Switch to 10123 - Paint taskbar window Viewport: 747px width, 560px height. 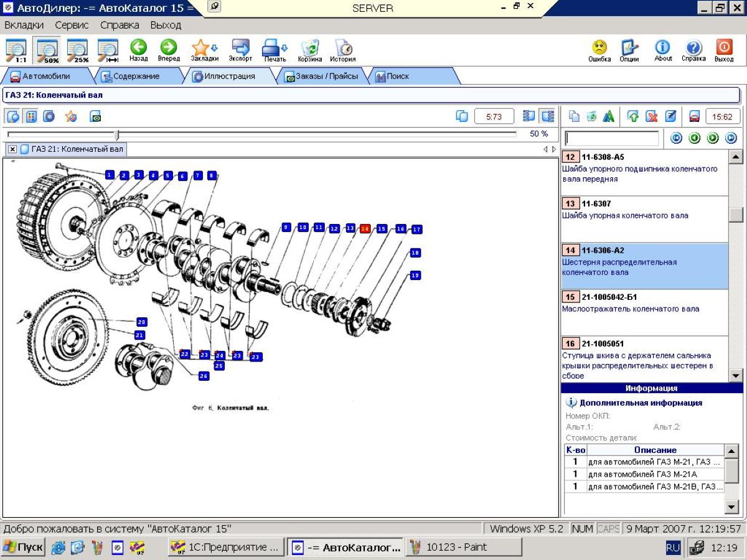(464, 548)
